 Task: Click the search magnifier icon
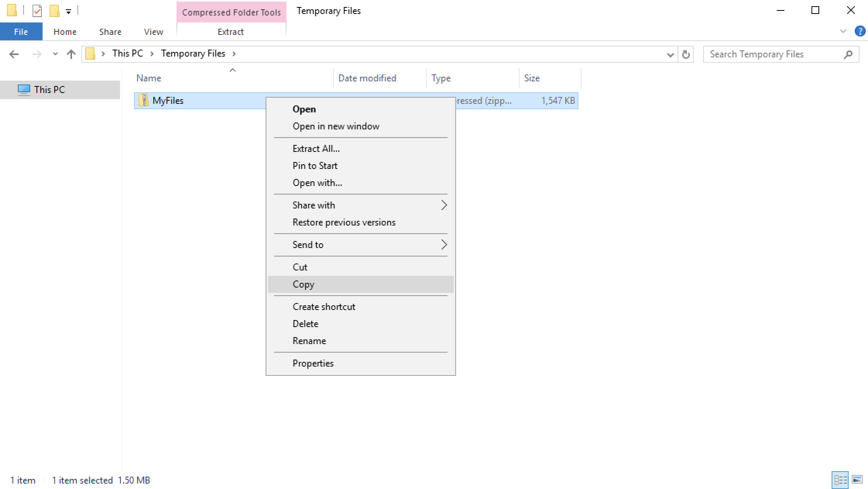(848, 54)
